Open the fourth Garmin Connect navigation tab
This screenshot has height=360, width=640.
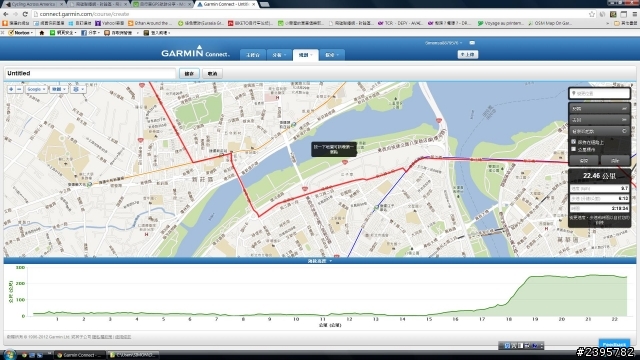tap(332, 55)
